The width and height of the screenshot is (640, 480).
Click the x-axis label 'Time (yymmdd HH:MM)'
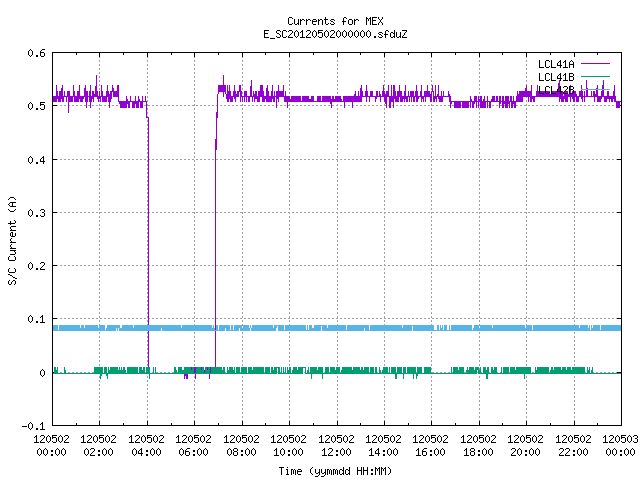pyautogui.click(x=335, y=471)
